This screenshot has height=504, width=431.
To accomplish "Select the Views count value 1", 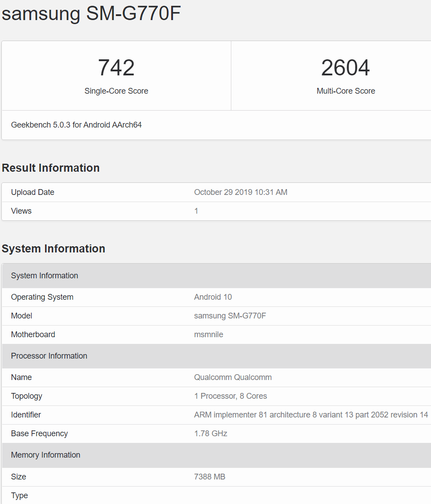I will pyautogui.click(x=196, y=211).
